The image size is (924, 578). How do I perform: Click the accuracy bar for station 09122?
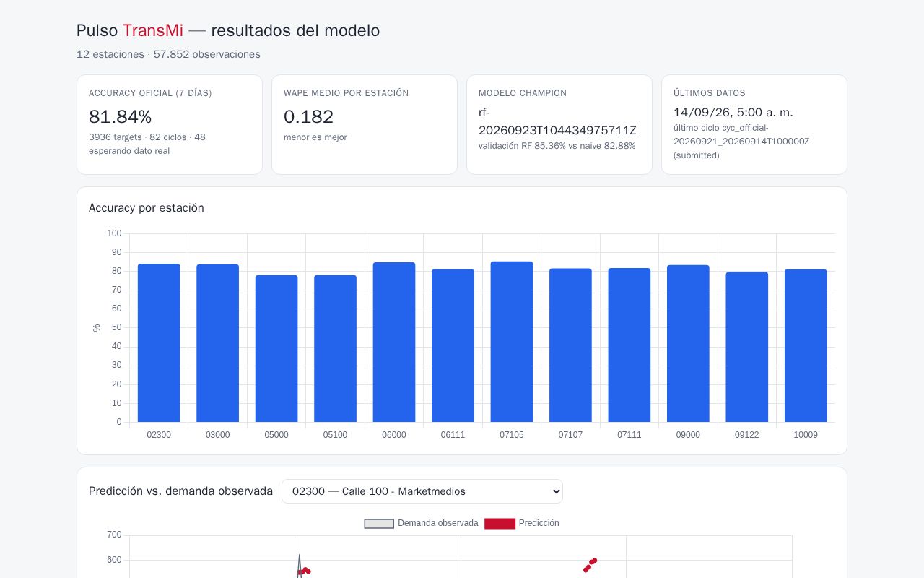[x=747, y=347]
